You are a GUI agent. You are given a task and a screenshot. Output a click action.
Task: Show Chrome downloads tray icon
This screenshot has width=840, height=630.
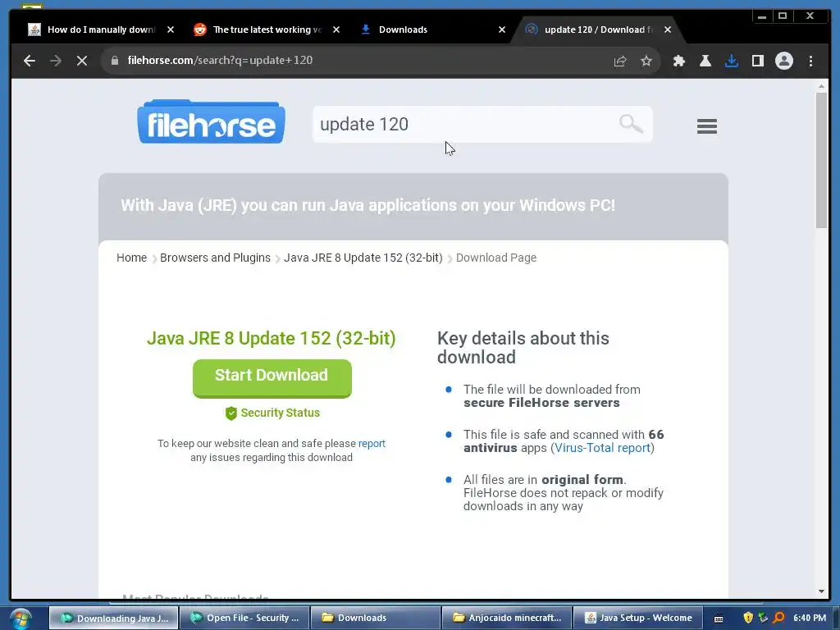[732, 61]
